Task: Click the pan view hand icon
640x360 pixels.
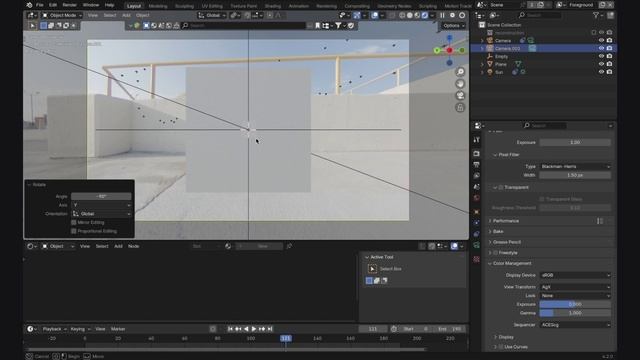Action: (x=460, y=84)
